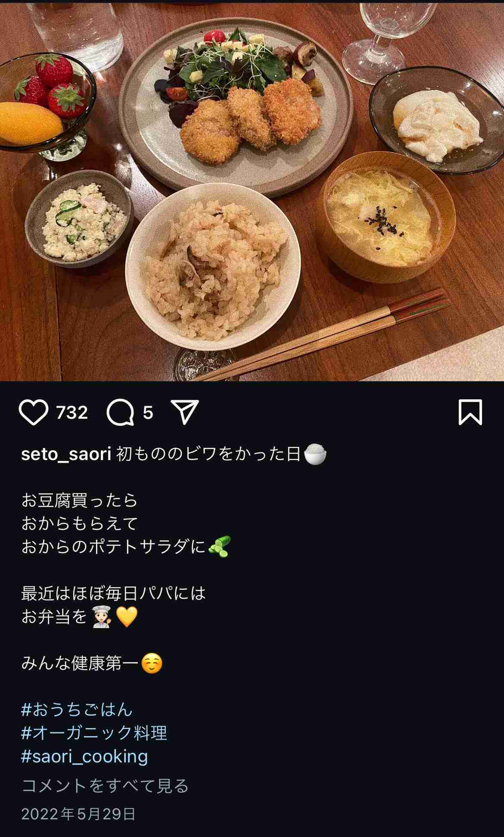The image size is (504, 837).
Task: Tap the meal photo
Action: point(252,190)
